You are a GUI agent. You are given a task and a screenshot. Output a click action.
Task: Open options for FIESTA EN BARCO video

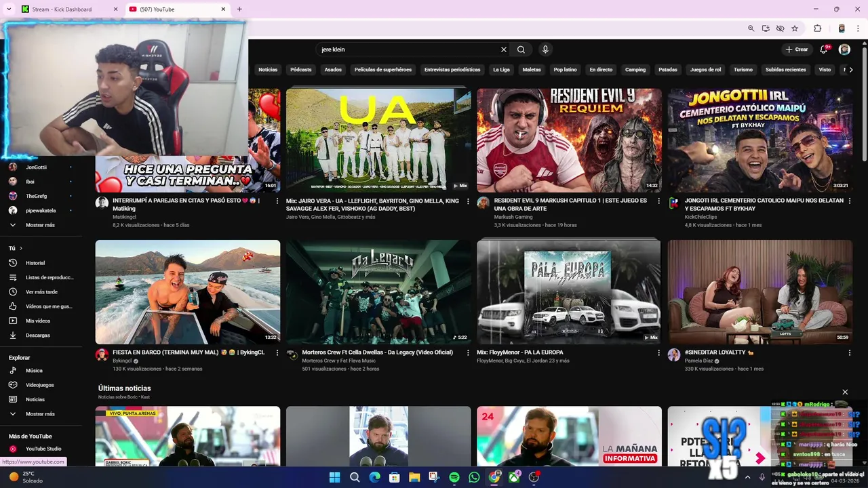(277, 352)
